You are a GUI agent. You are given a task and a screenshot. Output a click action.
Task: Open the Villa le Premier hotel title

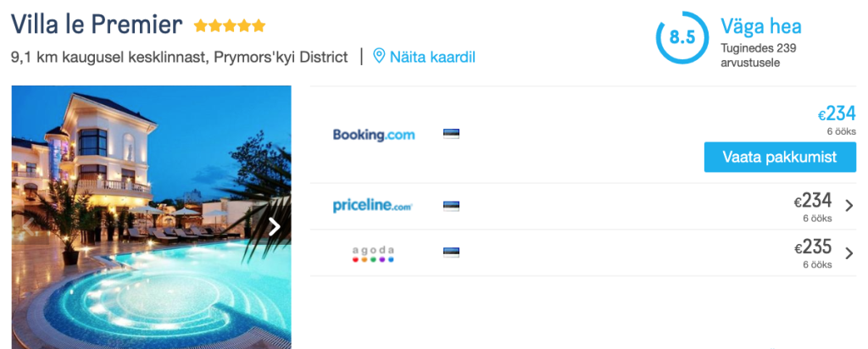coord(97,25)
